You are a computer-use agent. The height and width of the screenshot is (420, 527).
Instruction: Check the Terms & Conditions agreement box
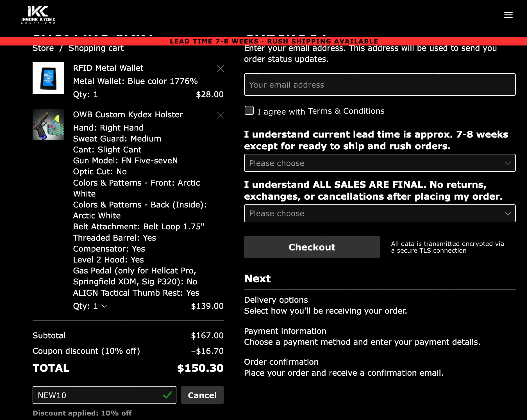tap(249, 110)
